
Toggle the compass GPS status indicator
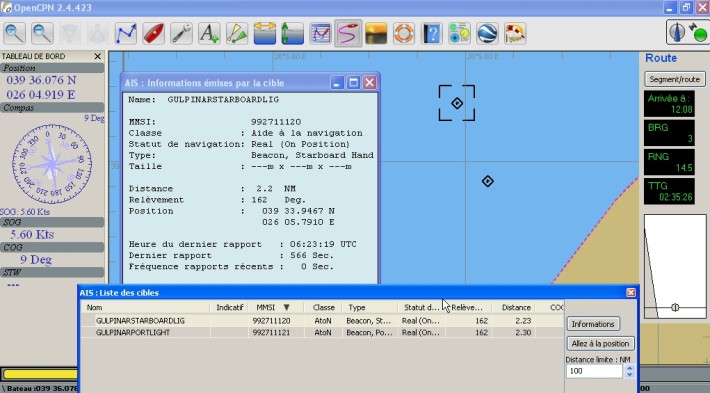[687, 32]
